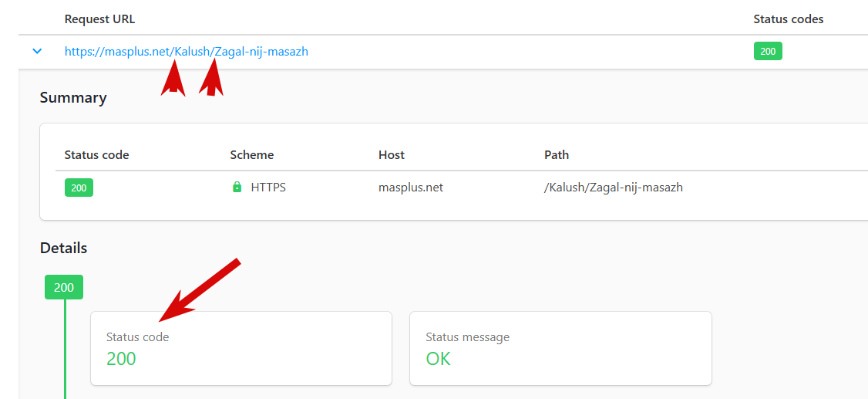
Task: Collapse the request row chevron
Action: click(36, 52)
